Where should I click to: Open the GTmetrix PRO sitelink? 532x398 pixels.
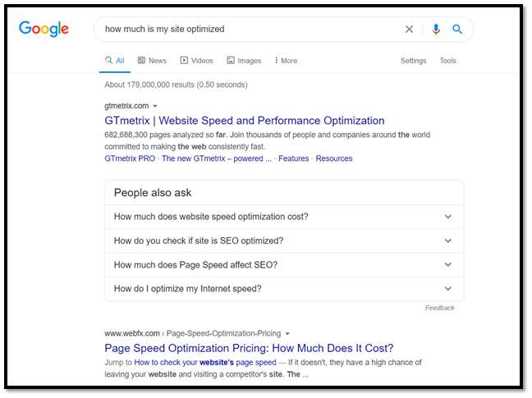pos(130,158)
